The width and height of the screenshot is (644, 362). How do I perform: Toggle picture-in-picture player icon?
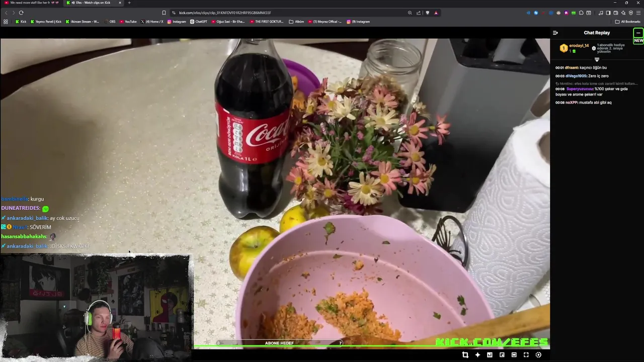[502, 355]
